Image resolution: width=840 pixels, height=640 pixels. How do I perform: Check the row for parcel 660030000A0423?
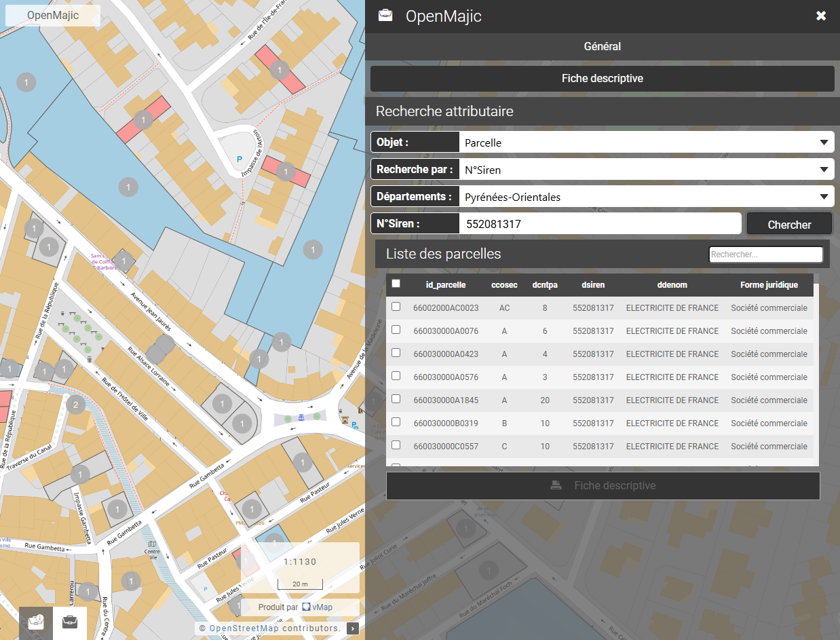pos(396,353)
